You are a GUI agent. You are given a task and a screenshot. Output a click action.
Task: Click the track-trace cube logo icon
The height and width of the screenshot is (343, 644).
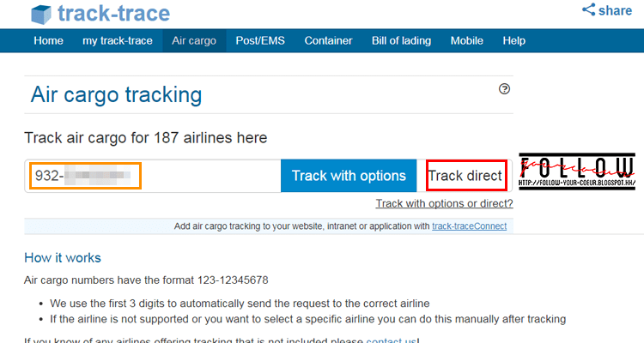41,15
